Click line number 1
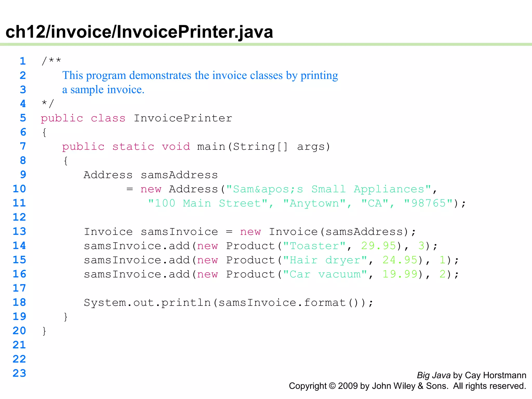Image resolution: width=532 pixels, height=399 pixels. pos(23,61)
